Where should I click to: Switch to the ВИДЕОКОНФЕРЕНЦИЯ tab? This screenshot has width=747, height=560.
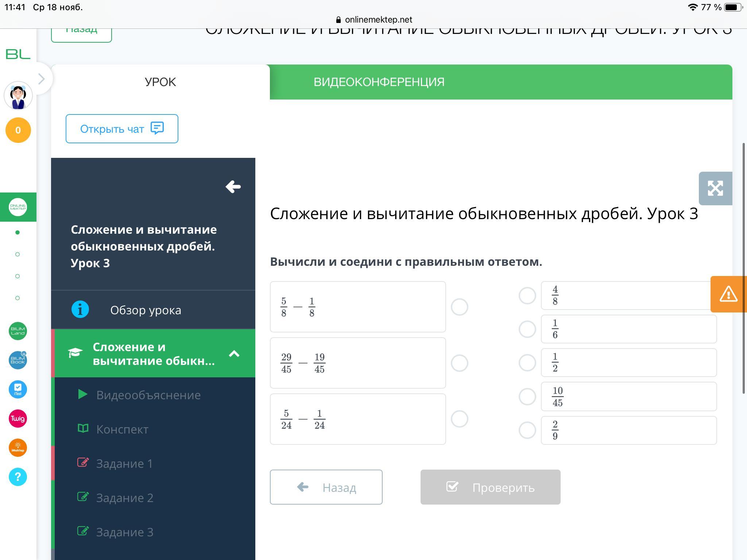[379, 82]
